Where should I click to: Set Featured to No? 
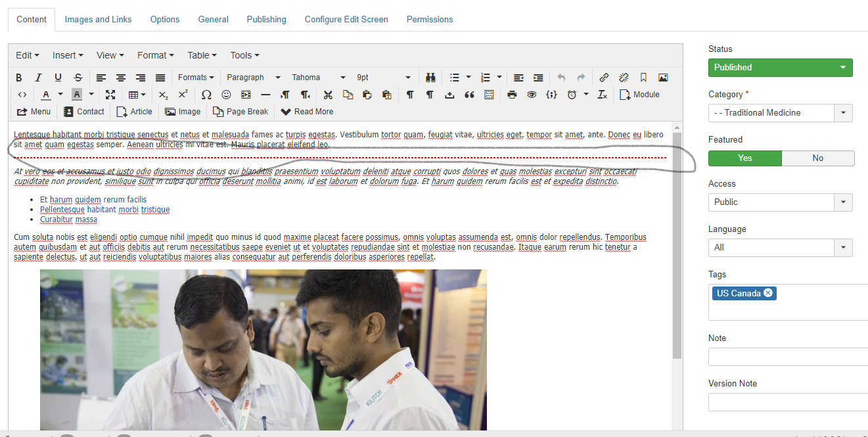[817, 158]
